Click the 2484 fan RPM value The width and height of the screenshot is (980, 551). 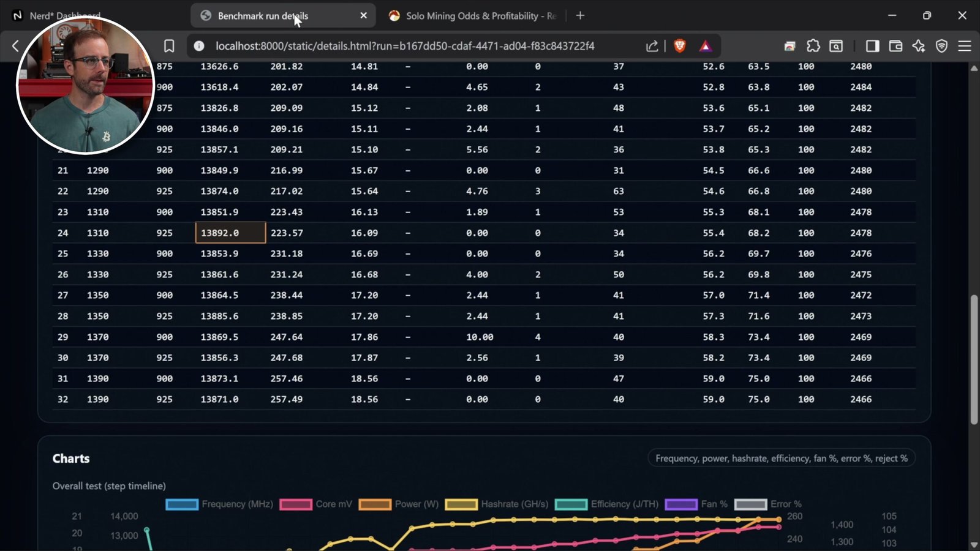[861, 87]
